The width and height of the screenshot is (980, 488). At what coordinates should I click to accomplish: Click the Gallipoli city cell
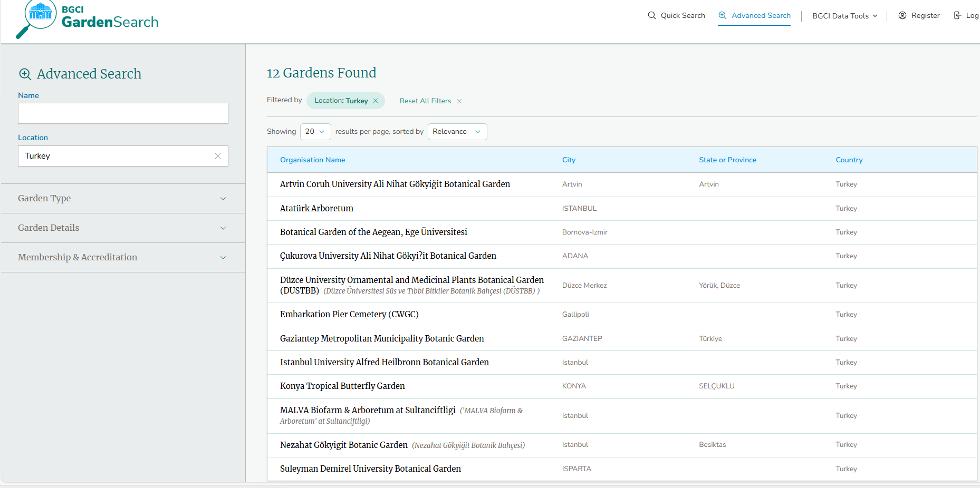pos(575,314)
